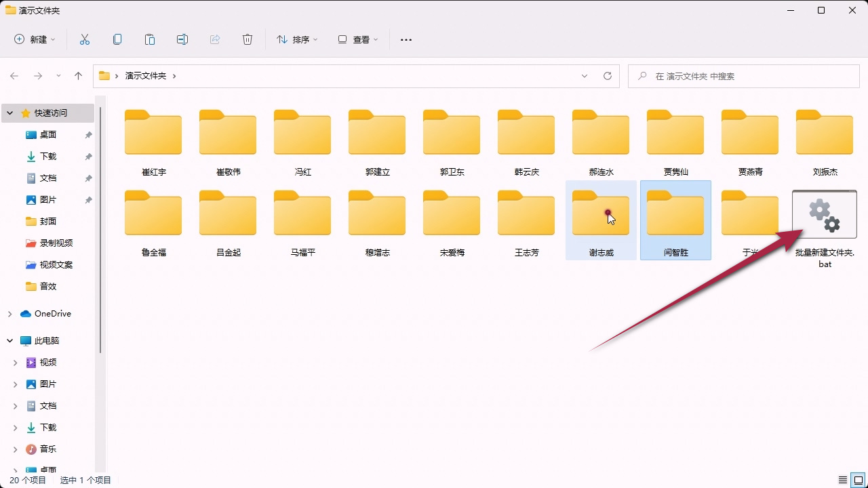The width and height of the screenshot is (868, 488).
Task: Click the Paste clipboard icon
Action: (x=150, y=39)
